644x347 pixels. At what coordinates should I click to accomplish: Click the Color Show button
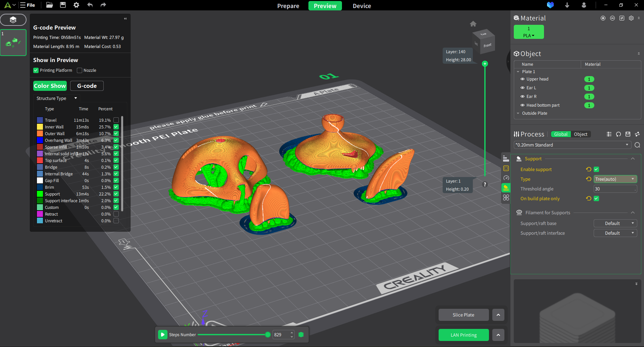[50, 86]
